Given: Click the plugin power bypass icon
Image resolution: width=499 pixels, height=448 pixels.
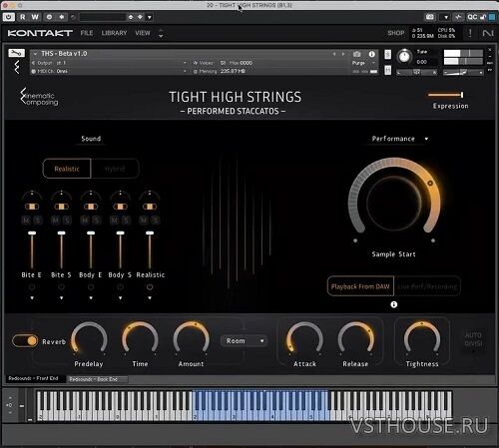Looking at the screenshot, I should (x=9, y=17).
